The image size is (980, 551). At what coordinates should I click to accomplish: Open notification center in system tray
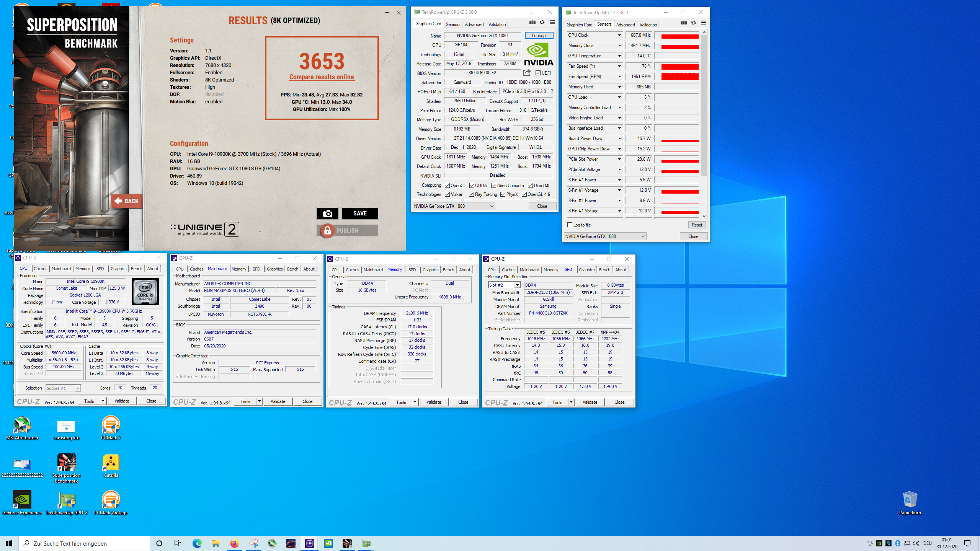tap(967, 543)
